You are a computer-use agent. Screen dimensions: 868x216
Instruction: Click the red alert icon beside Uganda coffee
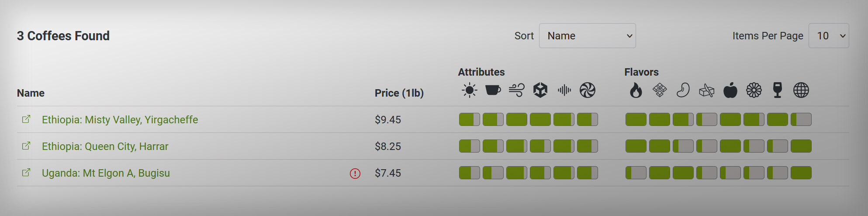pos(355,174)
